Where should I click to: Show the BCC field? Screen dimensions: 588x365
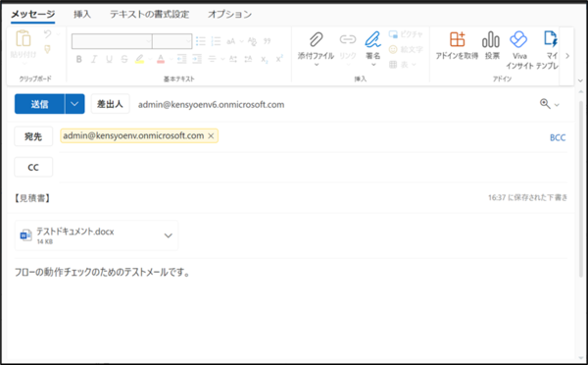(558, 137)
